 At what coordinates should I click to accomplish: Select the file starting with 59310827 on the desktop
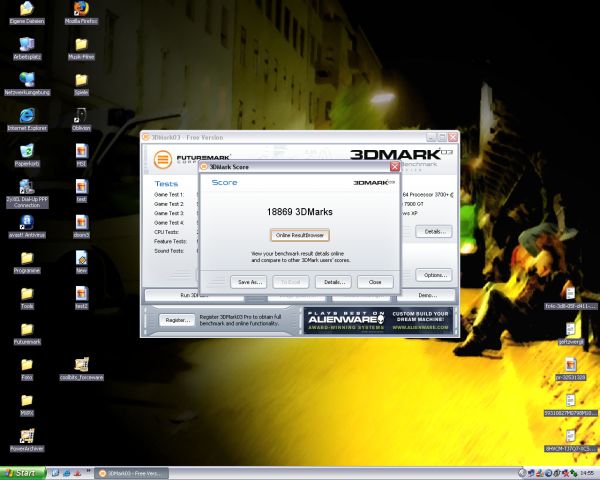pos(571,405)
